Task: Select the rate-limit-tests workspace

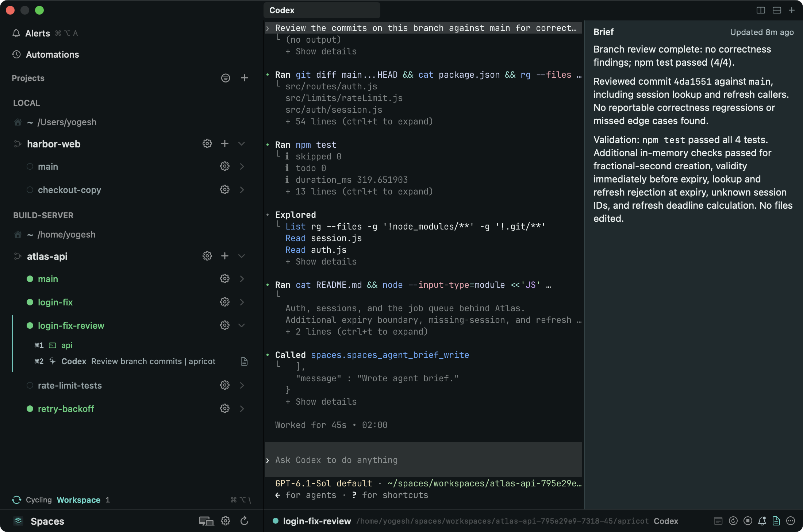Action: coord(70,385)
